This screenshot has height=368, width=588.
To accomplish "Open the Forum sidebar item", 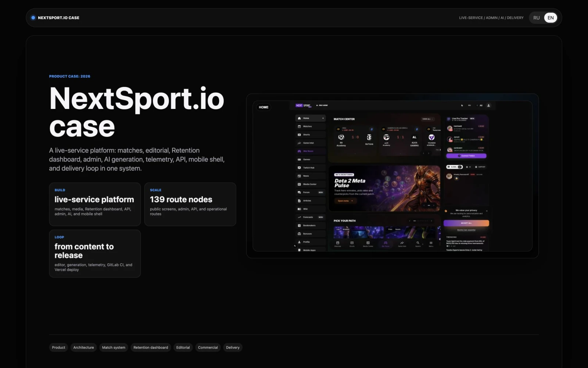I will pos(310,192).
